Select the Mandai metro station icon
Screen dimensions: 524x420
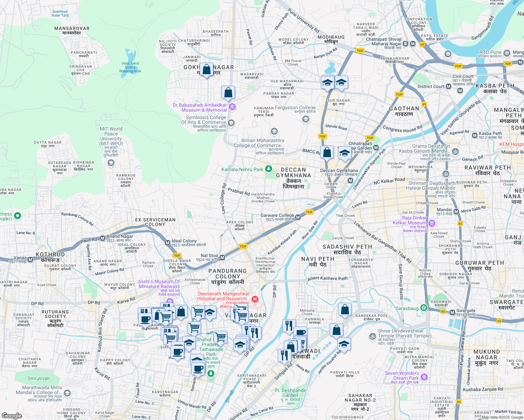point(456,212)
